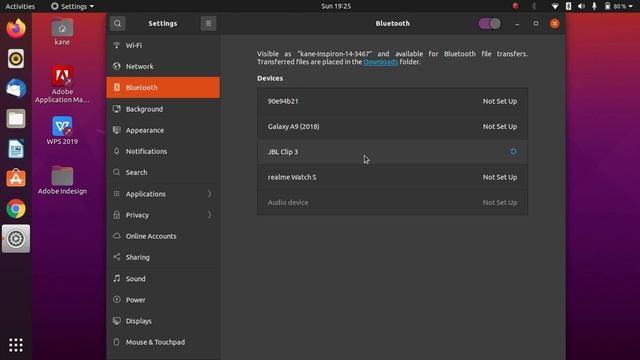640x360 pixels.
Task: Click the JBL Clip 3 connecting spinner
Action: click(x=513, y=151)
